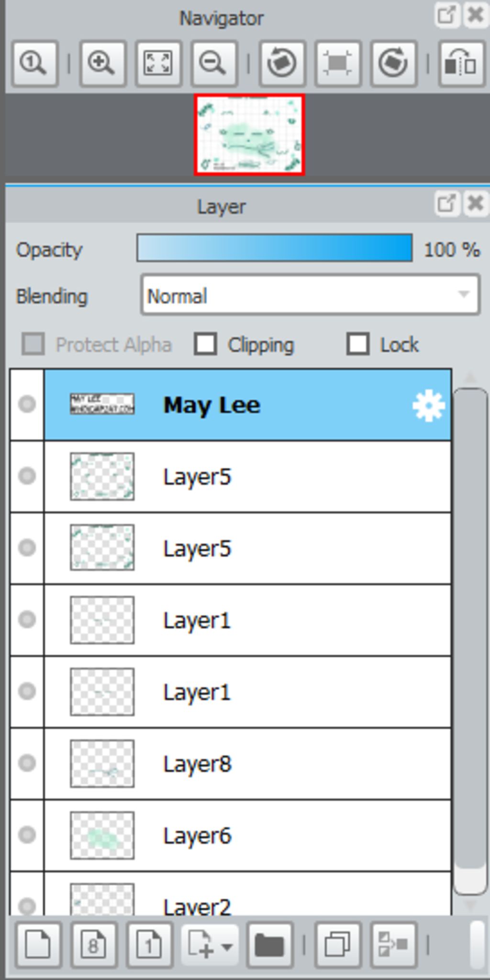Rotate the canvas view left

282,63
